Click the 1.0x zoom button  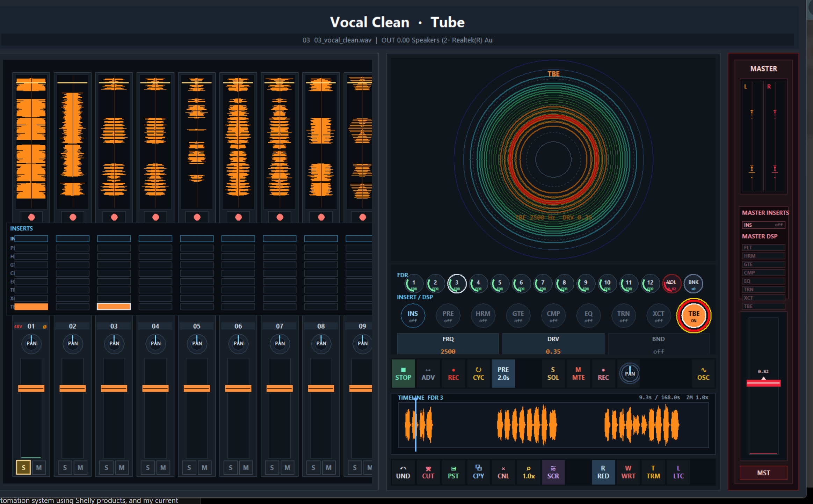click(528, 472)
